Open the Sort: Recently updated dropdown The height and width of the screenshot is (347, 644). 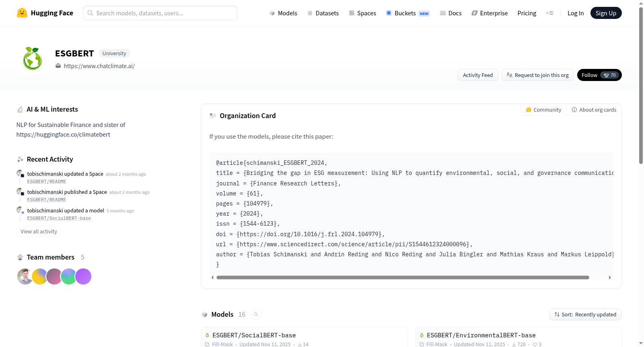point(585,314)
